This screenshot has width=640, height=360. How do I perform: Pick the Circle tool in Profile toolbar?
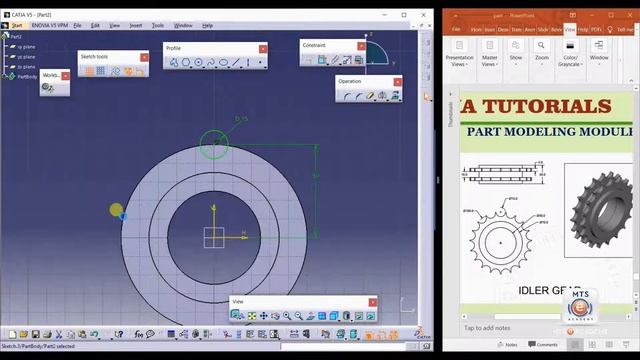[x=198, y=62]
